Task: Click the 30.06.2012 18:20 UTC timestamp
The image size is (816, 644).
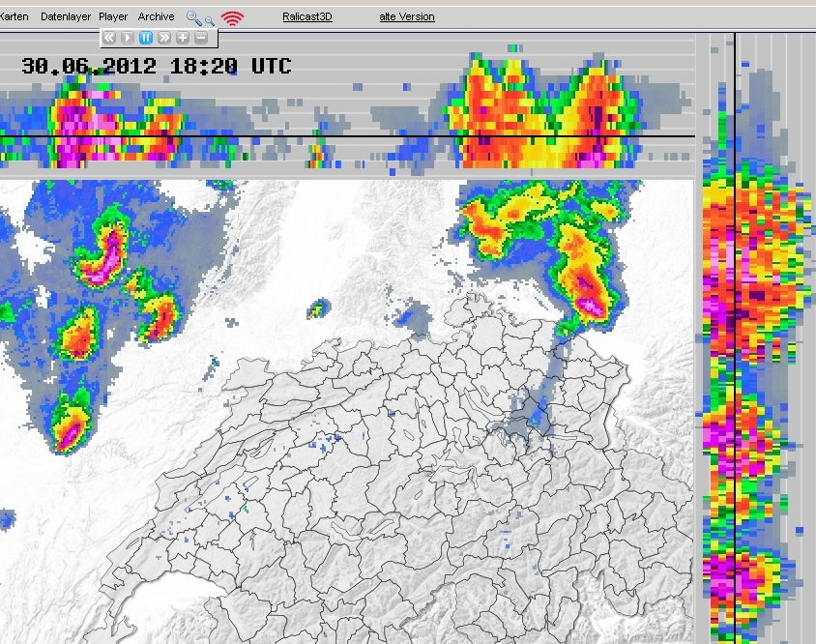Action: 156,66
